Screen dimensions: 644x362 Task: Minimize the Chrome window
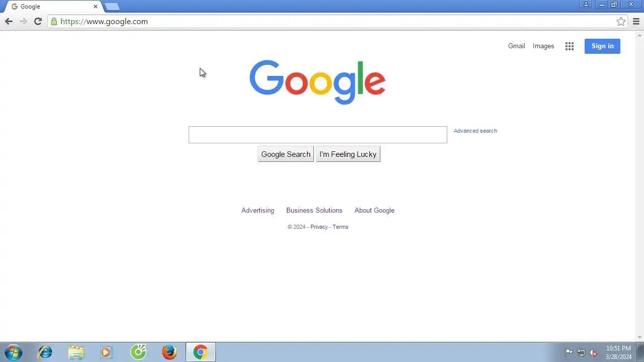click(601, 4)
